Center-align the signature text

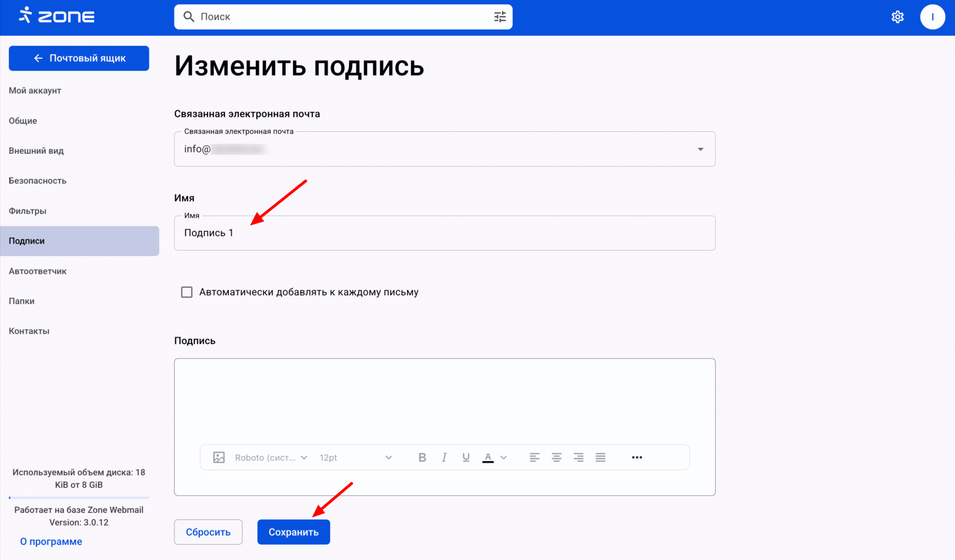pos(556,457)
